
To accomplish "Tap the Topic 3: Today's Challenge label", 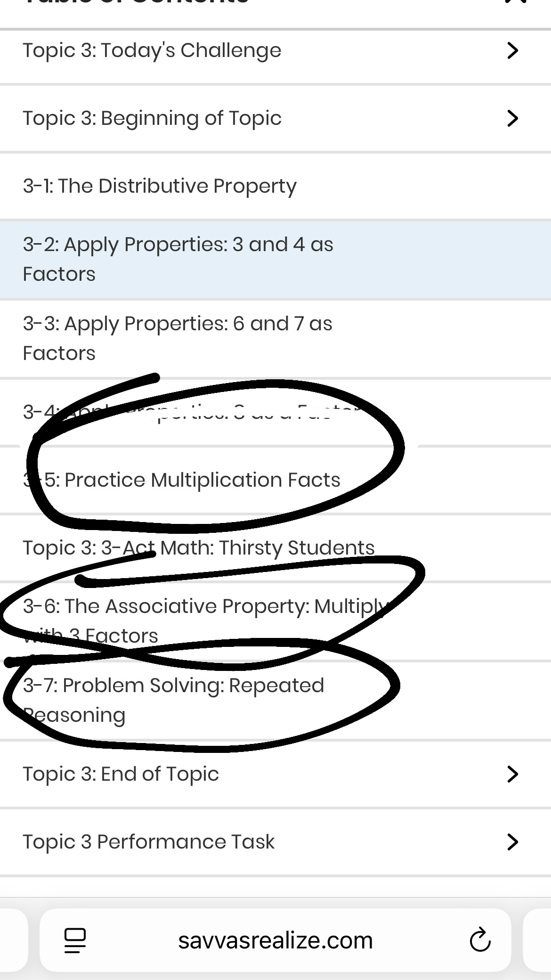I will 152,50.
